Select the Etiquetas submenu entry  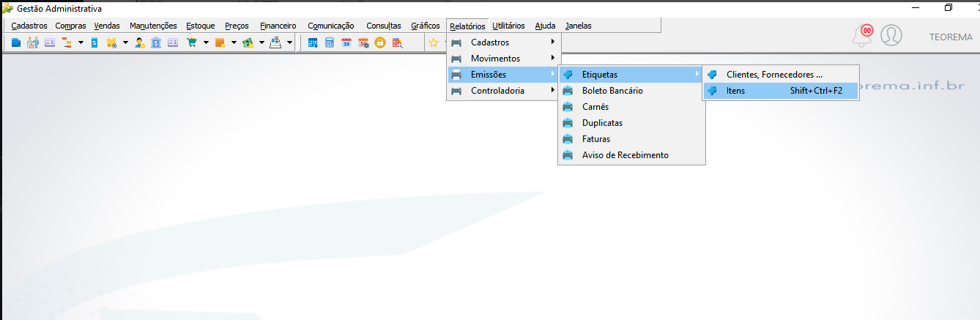(x=631, y=75)
